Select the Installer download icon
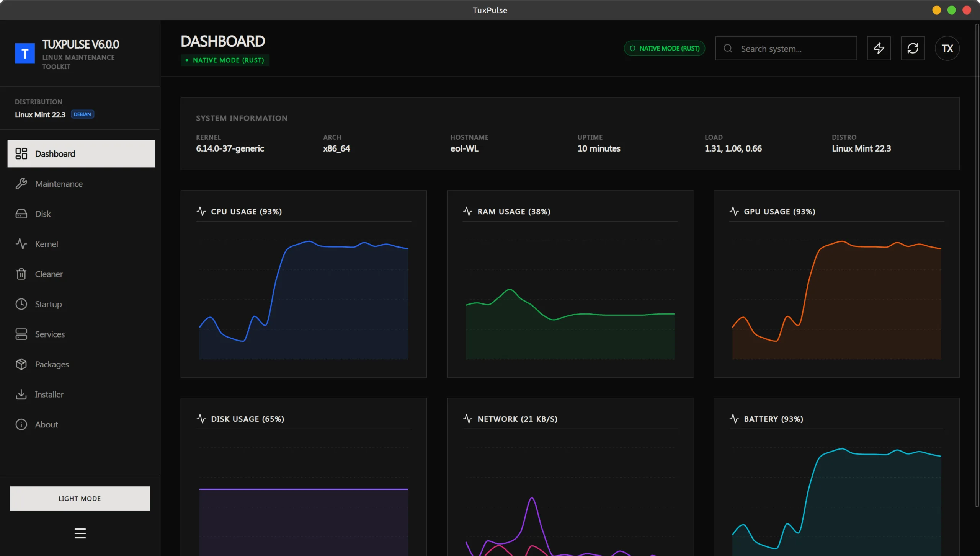 (x=21, y=394)
